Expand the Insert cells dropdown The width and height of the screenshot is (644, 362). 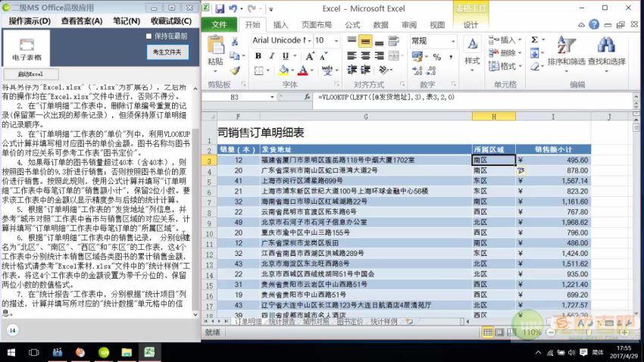[520, 40]
